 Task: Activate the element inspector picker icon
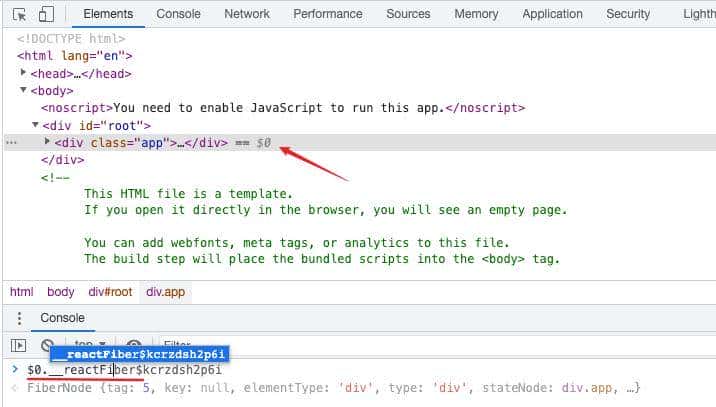18,14
